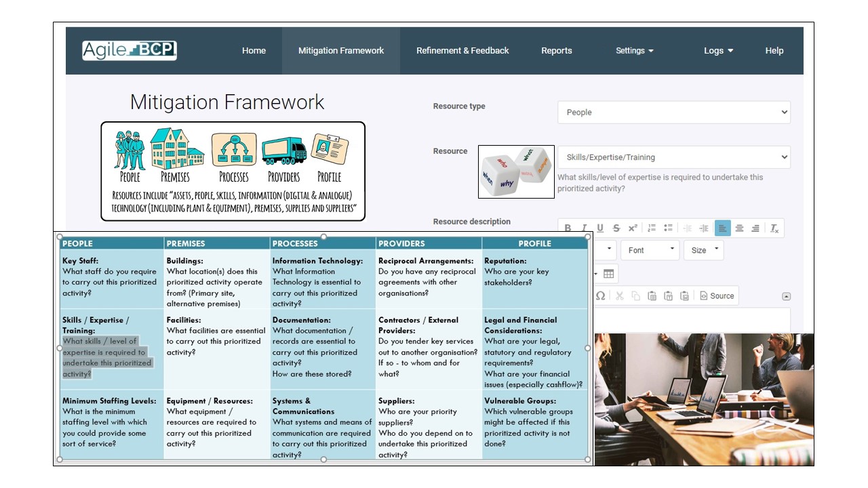Open the Reports menu item
Viewport: 868px width, 488px height.
pos(556,51)
